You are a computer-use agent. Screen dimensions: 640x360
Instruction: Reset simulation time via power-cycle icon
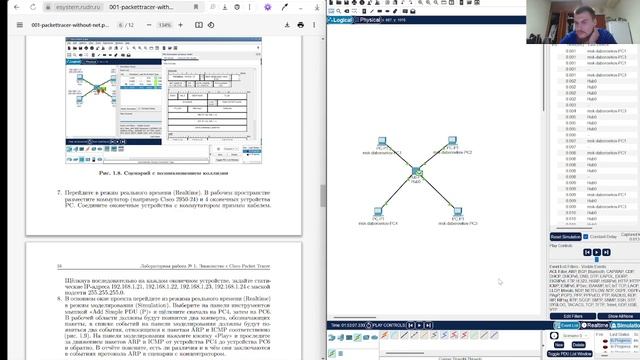369,325
